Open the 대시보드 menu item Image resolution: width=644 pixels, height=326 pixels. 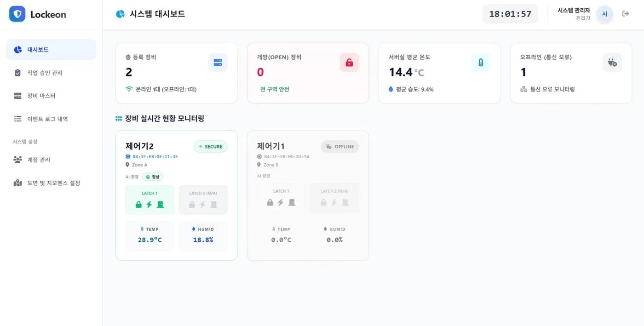pyautogui.click(x=51, y=50)
